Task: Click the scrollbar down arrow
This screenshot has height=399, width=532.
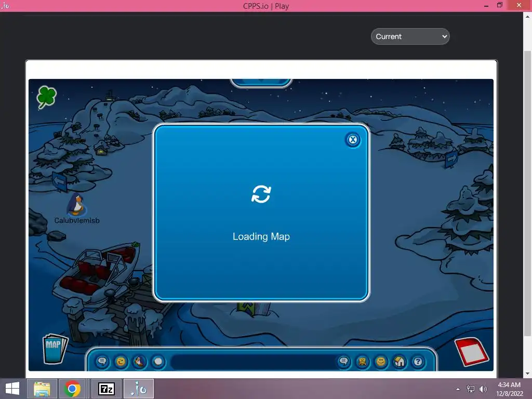Action: [527, 374]
